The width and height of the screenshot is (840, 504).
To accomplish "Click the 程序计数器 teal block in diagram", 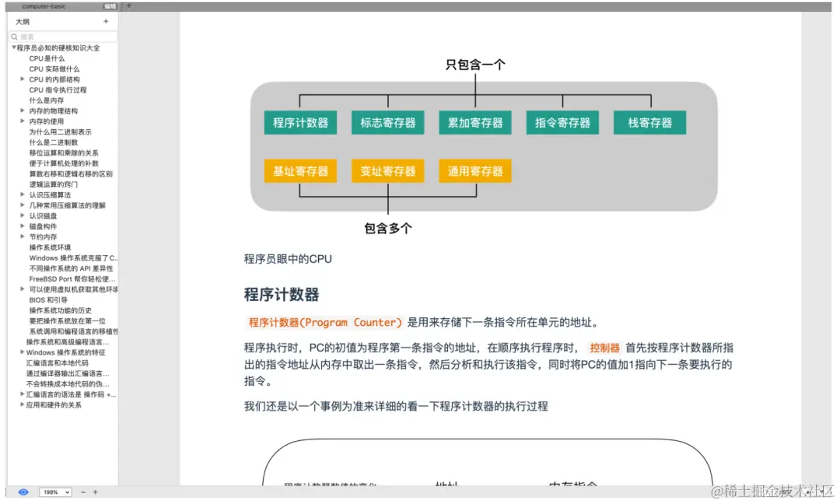I will 300,122.
